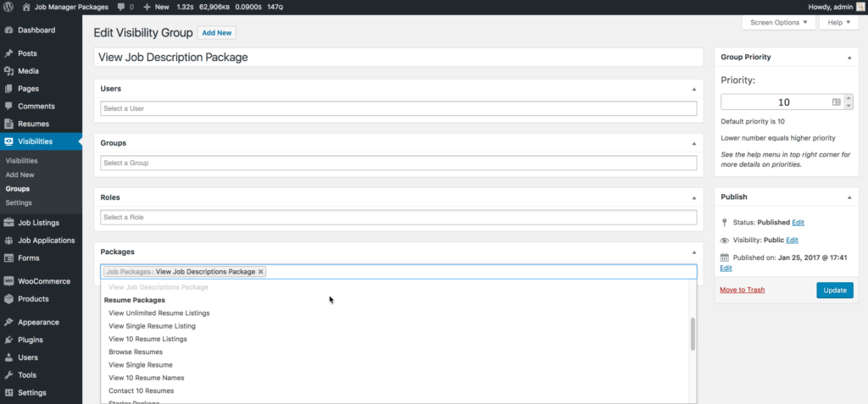Collapse the Groups panel arrow

(694, 143)
